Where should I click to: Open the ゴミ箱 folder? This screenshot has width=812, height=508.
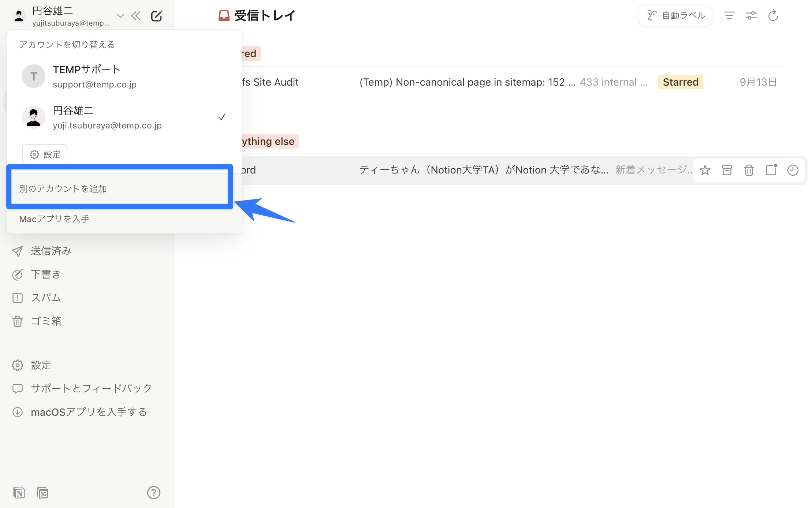tap(46, 321)
